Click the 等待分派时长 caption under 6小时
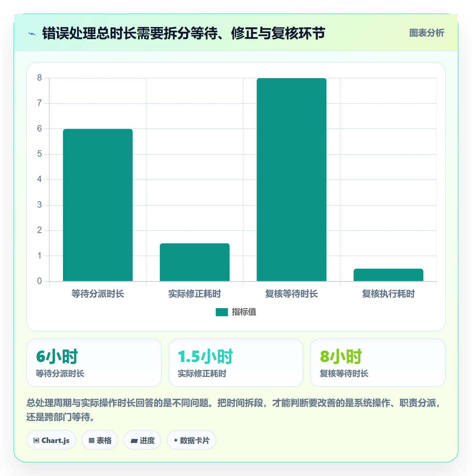 coord(60,374)
